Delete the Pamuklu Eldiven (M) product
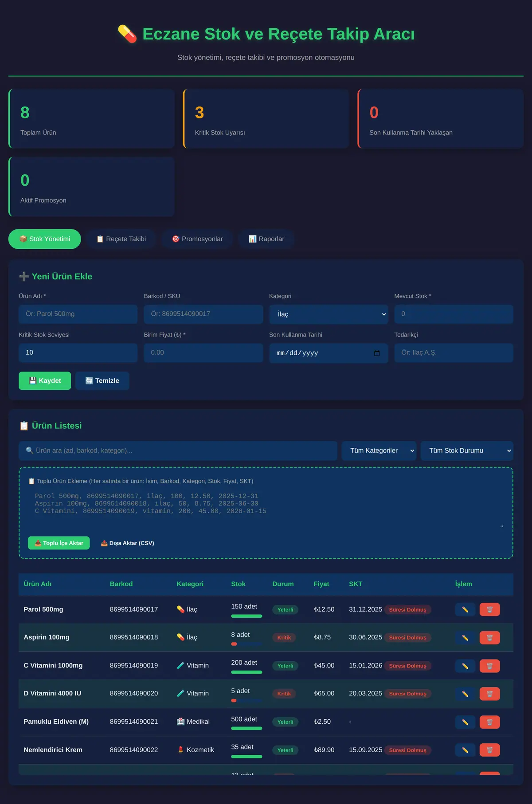The width and height of the screenshot is (532, 804). (x=489, y=722)
